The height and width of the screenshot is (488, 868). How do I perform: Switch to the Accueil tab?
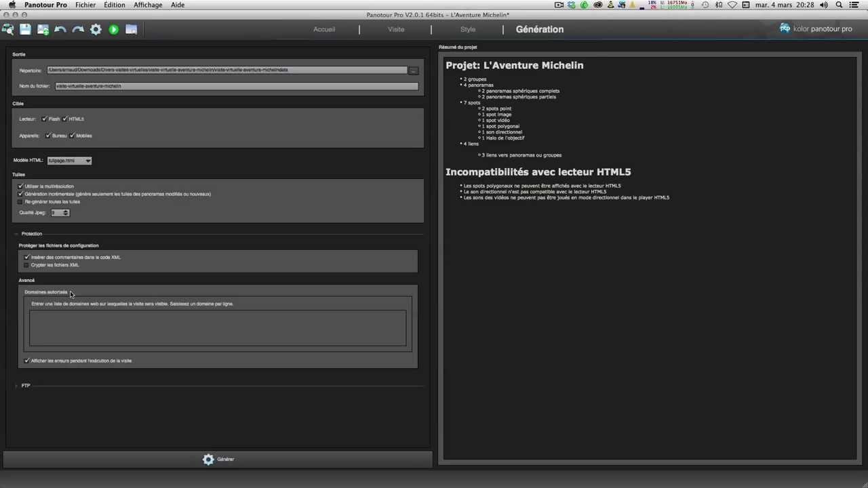click(324, 29)
